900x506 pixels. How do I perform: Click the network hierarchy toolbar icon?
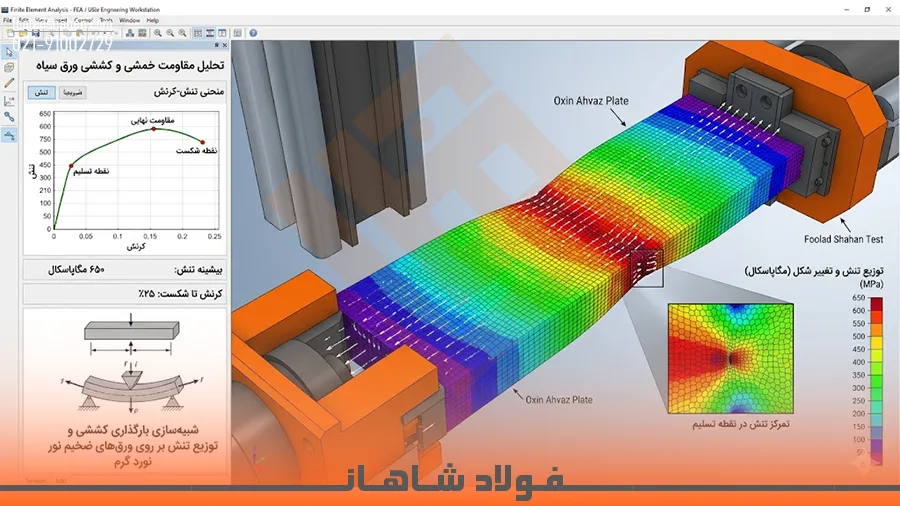(x=130, y=33)
